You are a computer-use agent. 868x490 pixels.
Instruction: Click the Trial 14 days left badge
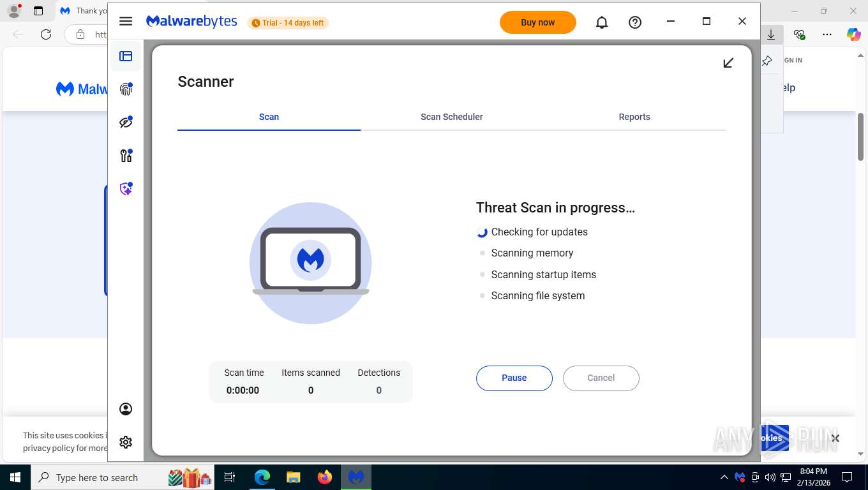pos(288,23)
